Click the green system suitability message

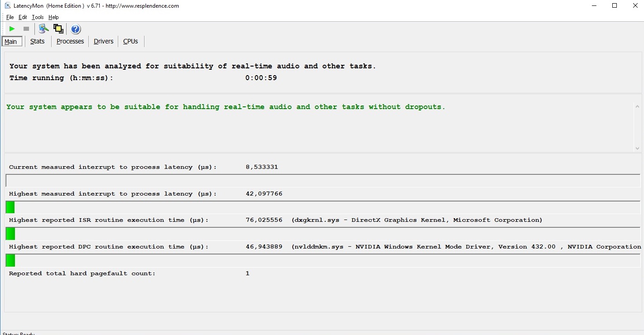pos(226,107)
